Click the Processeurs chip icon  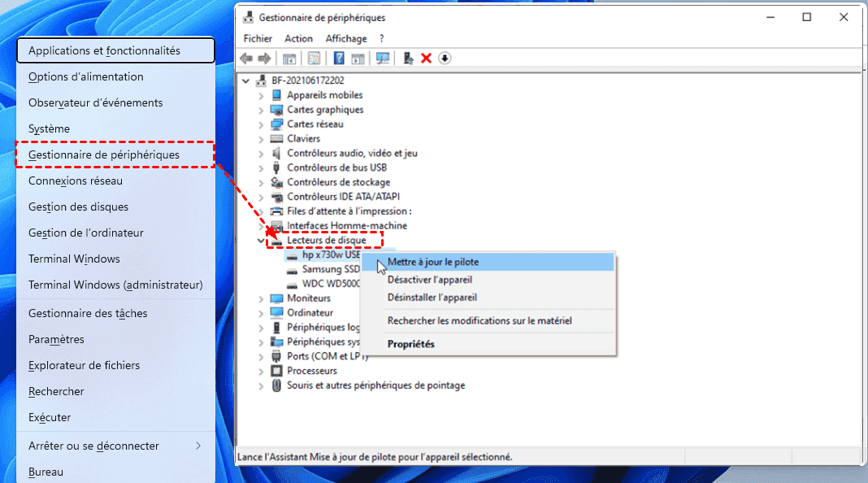pyautogui.click(x=276, y=371)
